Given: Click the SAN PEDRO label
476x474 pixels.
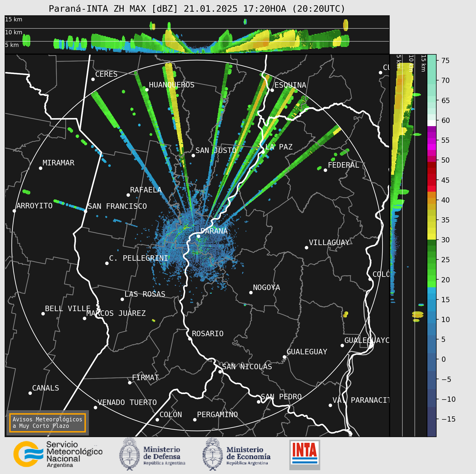Looking at the screenshot, I should pyautogui.click(x=281, y=397).
